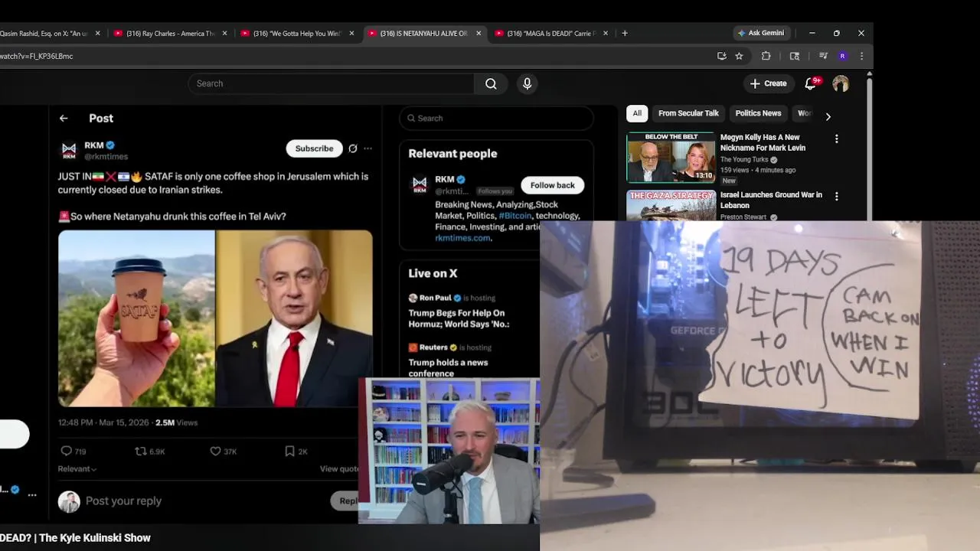Click the YouTube Create button
The width and height of the screenshot is (980, 551).
click(x=768, y=83)
